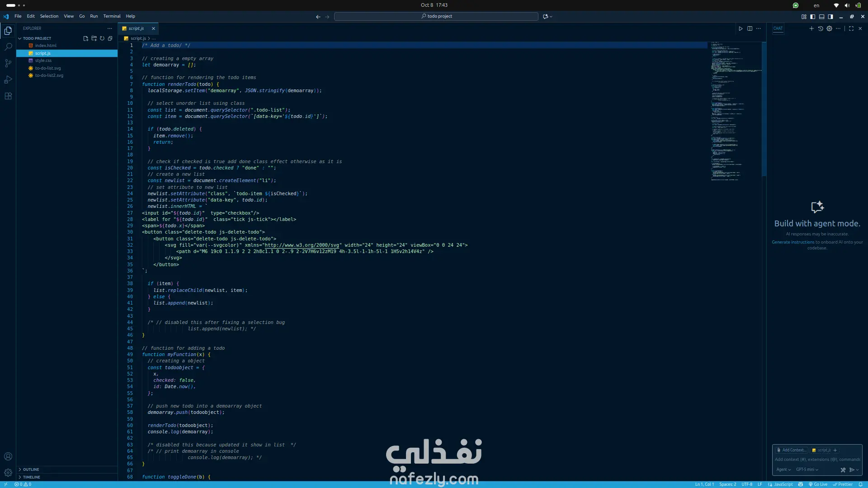The height and width of the screenshot is (488, 868).
Task: Split the editor to the right
Action: tap(750, 28)
